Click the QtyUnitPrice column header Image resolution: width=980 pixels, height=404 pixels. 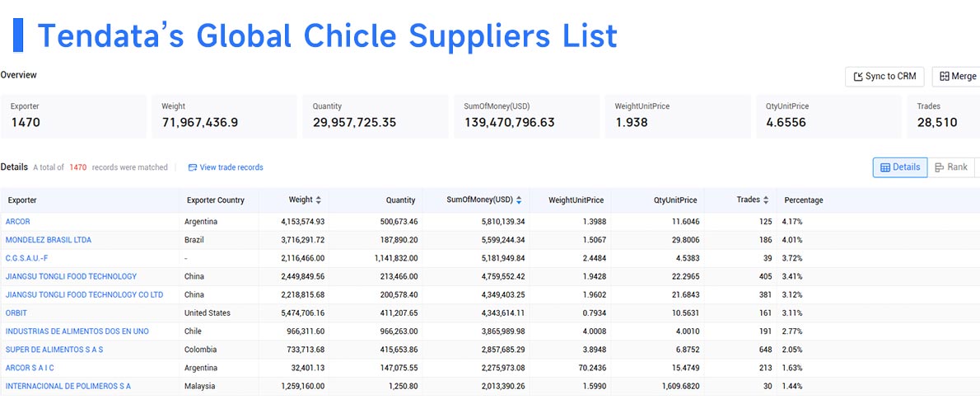pos(675,200)
